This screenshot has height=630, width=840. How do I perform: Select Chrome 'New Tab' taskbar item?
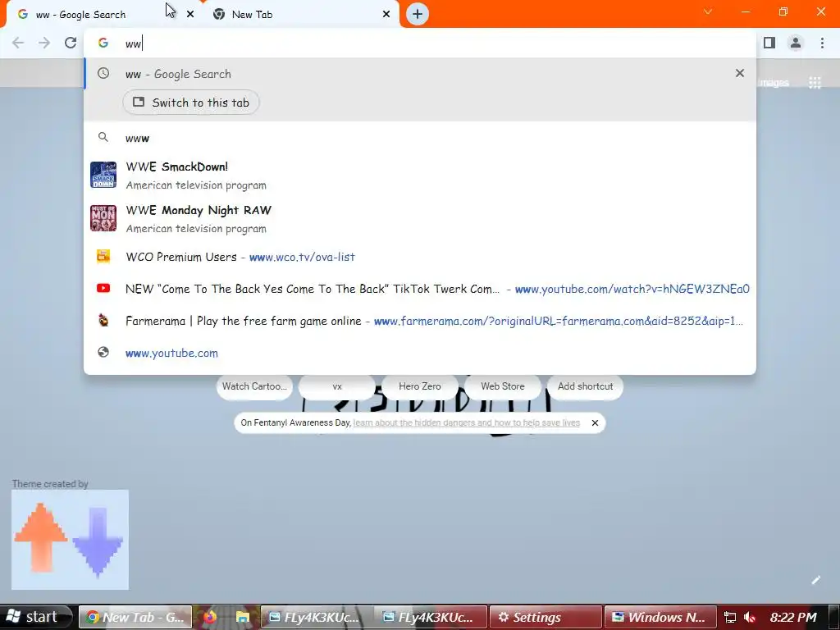[135, 617]
